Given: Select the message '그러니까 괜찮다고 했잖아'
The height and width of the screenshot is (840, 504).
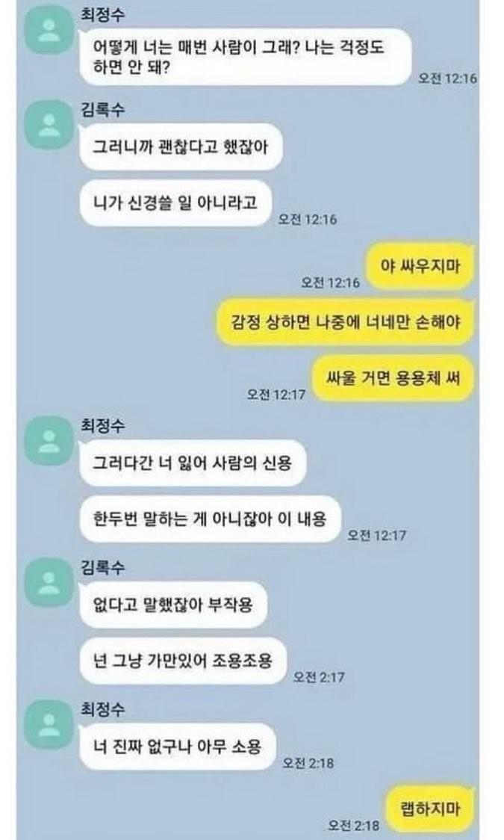Looking at the screenshot, I should pyautogui.click(x=180, y=146).
